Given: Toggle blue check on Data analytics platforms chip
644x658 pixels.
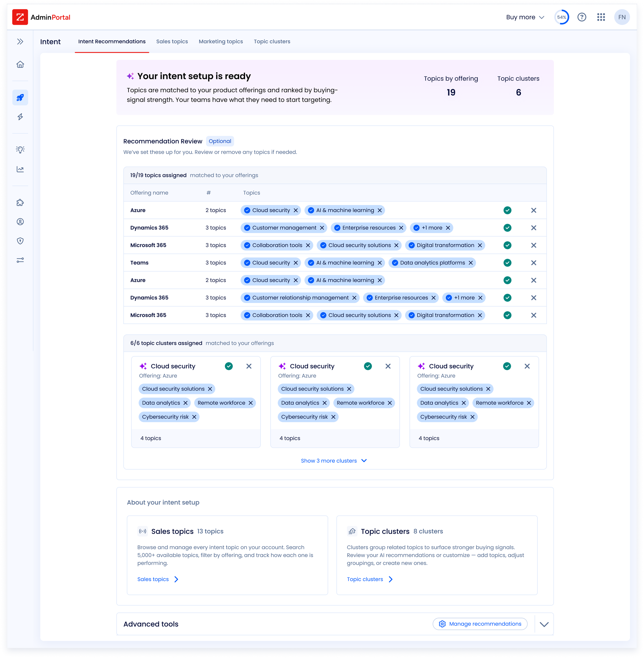Looking at the screenshot, I should point(395,263).
